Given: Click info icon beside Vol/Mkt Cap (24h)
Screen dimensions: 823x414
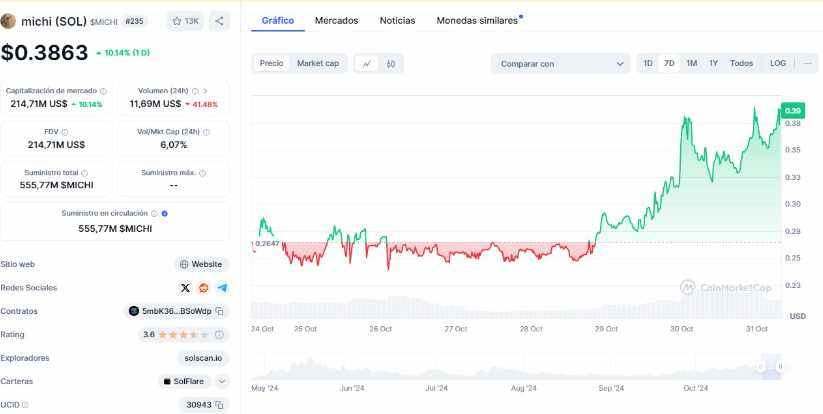Looking at the screenshot, I should tap(206, 132).
